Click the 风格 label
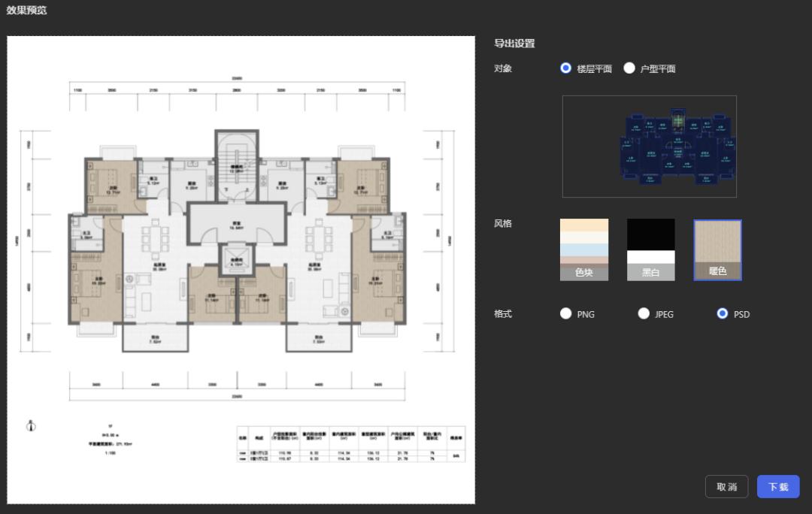The height and width of the screenshot is (514, 812). [x=503, y=224]
